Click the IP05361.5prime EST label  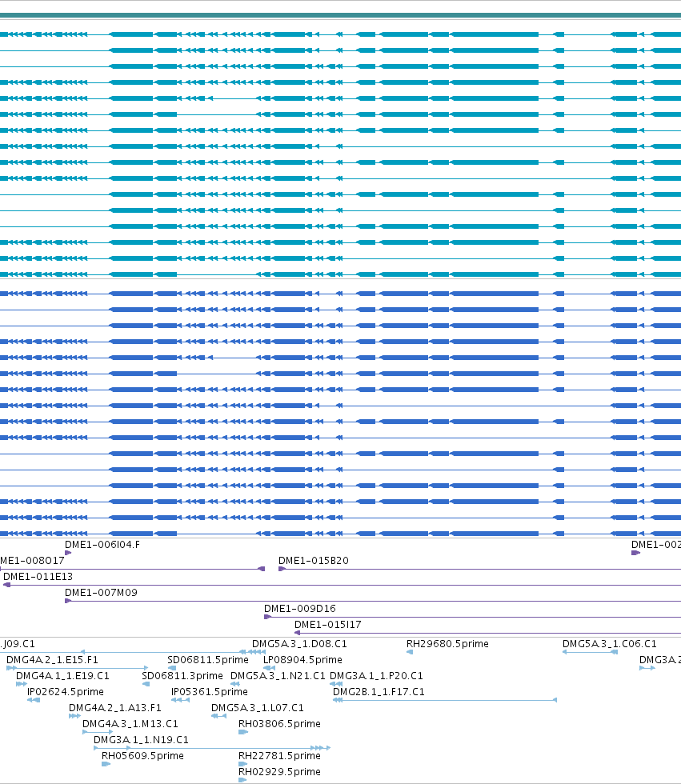210,691
